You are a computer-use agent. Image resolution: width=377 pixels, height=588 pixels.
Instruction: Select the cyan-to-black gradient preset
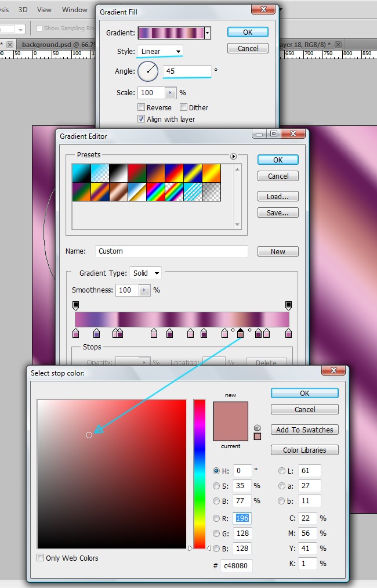(81, 173)
